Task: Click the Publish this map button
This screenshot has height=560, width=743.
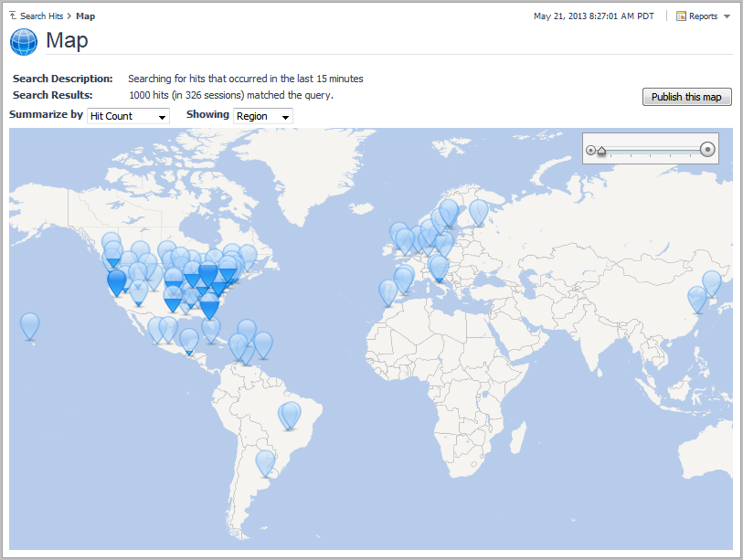Action: [686, 97]
